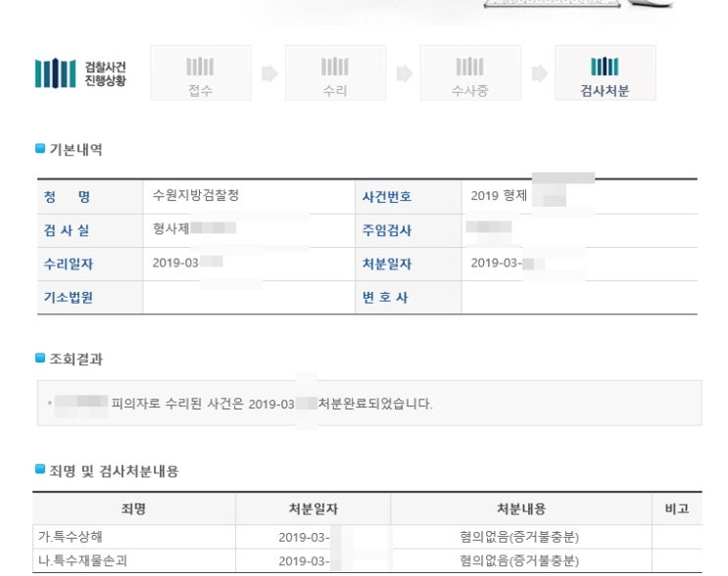The image size is (728, 576).
Task: Click the 처분내용 column header
Action: pyautogui.click(x=521, y=508)
